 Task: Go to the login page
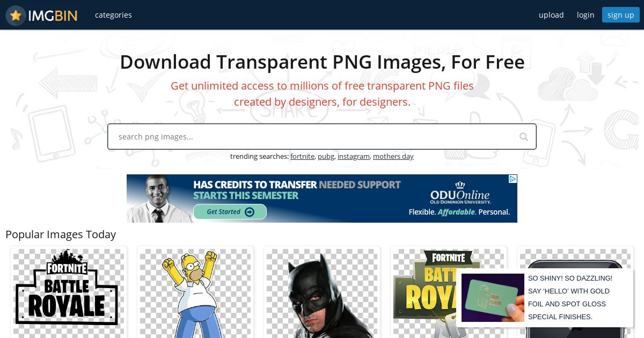click(x=586, y=15)
